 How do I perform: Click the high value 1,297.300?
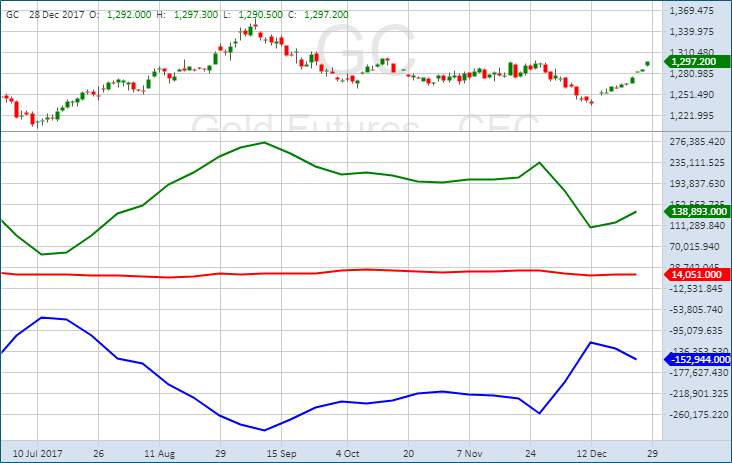click(196, 14)
